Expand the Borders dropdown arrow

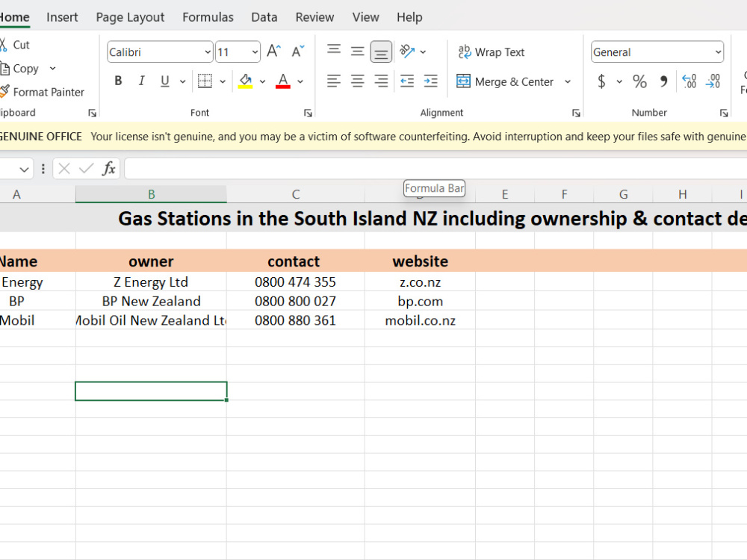(x=223, y=81)
